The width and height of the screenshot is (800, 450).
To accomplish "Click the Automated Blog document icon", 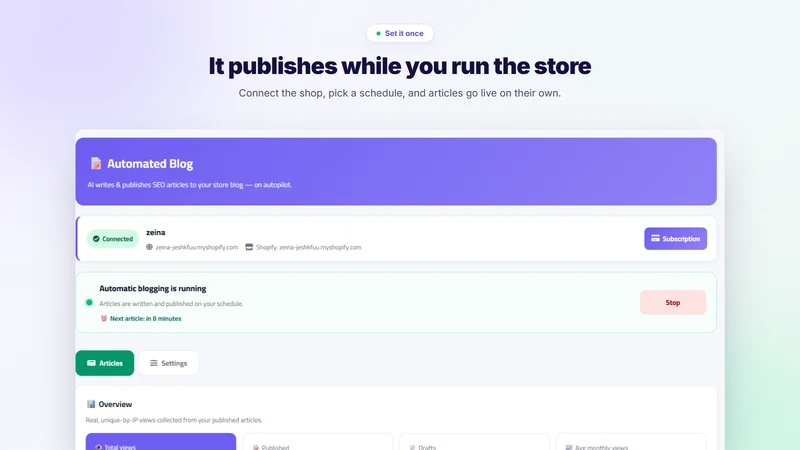I will tap(96, 163).
